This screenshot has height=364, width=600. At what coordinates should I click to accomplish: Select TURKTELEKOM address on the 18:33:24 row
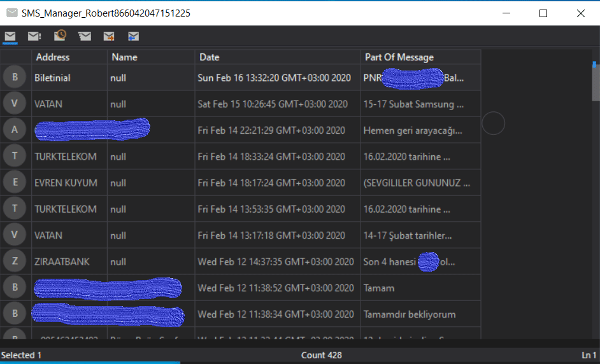click(x=69, y=157)
